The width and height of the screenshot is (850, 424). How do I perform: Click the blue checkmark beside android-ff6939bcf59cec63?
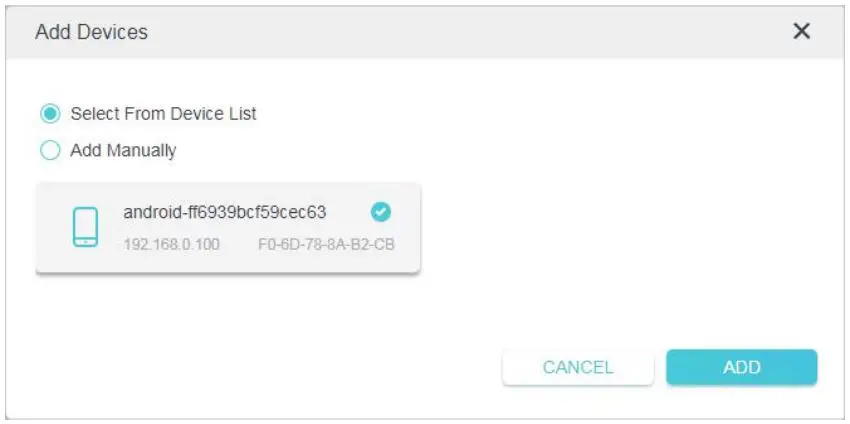(380, 211)
